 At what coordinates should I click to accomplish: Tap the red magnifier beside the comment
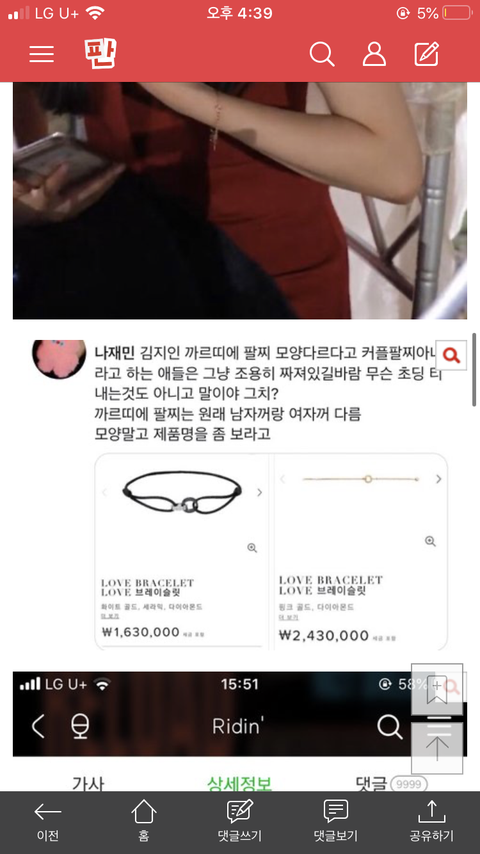click(x=451, y=356)
